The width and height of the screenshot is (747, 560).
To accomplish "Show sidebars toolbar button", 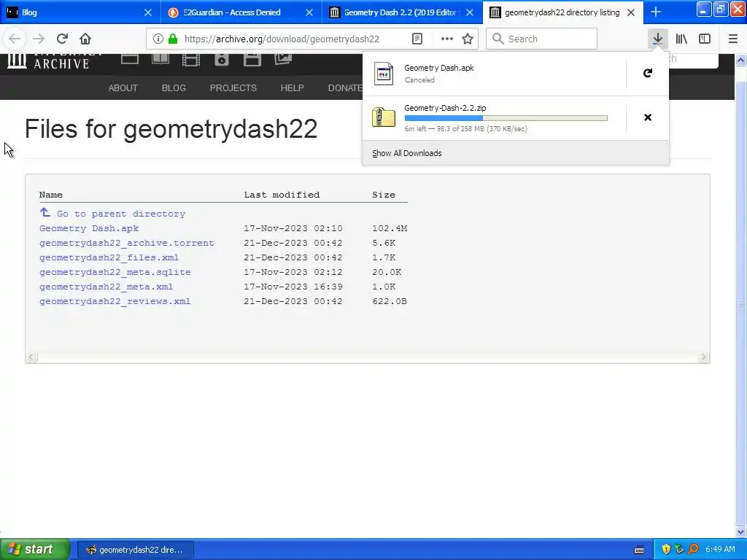I will coord(705,39).
